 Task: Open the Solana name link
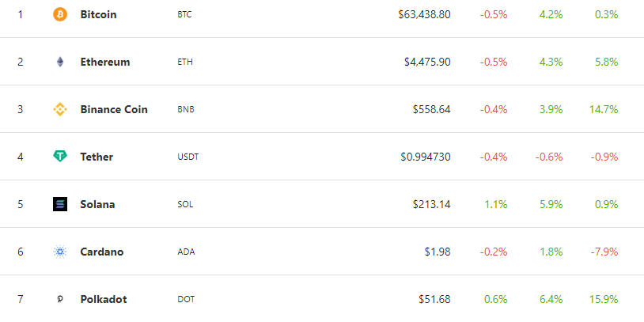click(97, 204)
